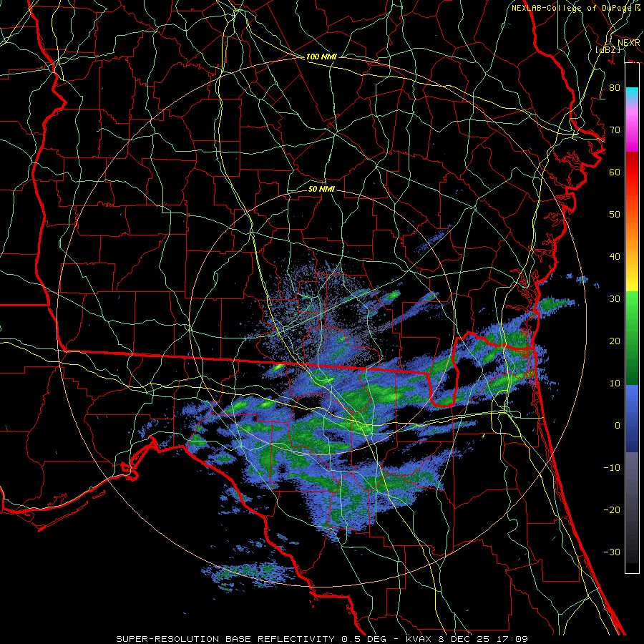
Task: Click the 0 dBZ scale value
Action: click(x=618, y=426)
